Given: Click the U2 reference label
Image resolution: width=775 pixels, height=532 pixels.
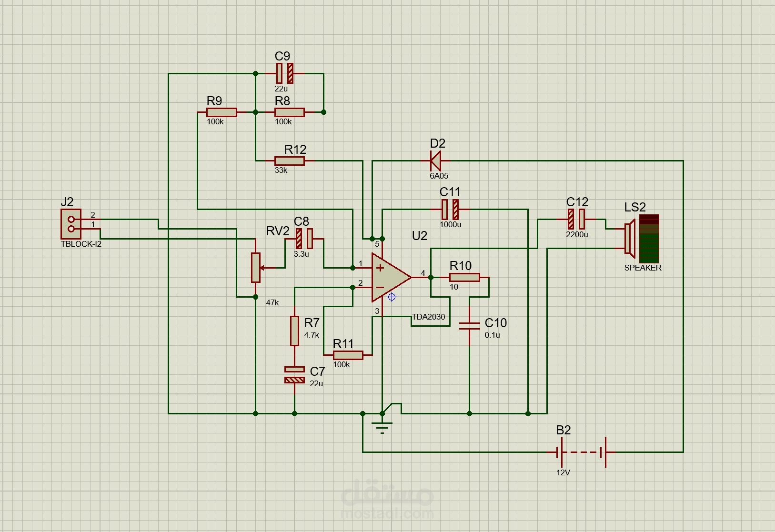Looking at the screenshot, I should click(x=420, y=236).
